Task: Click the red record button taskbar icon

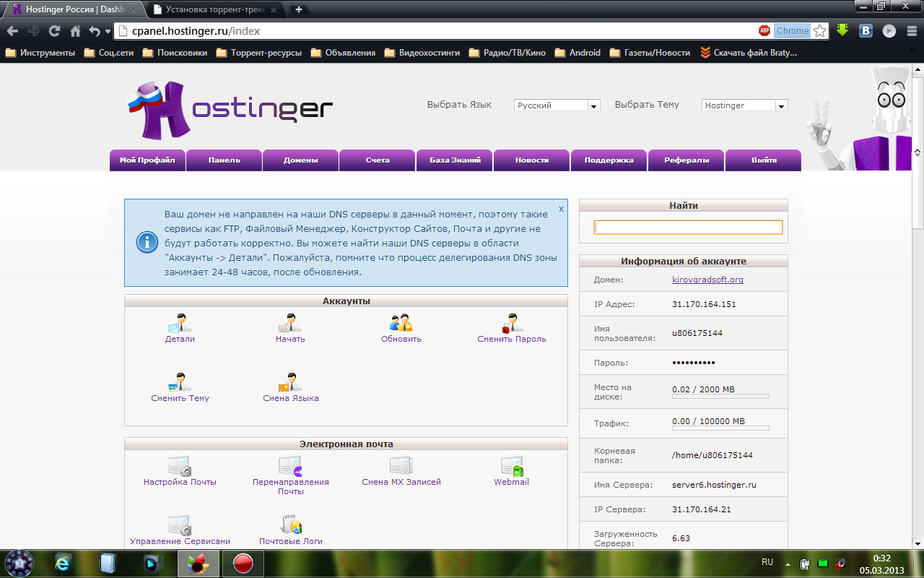Action: (243, 564)
